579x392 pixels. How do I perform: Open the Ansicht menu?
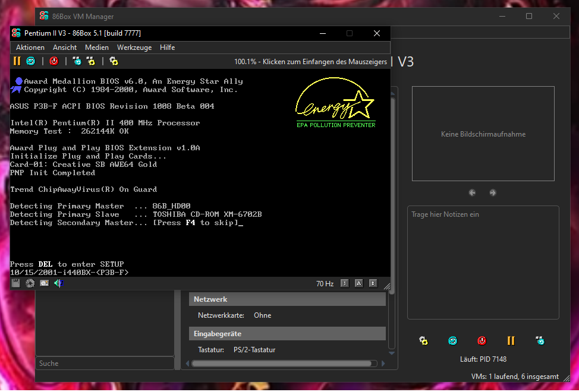pos(65,48)
